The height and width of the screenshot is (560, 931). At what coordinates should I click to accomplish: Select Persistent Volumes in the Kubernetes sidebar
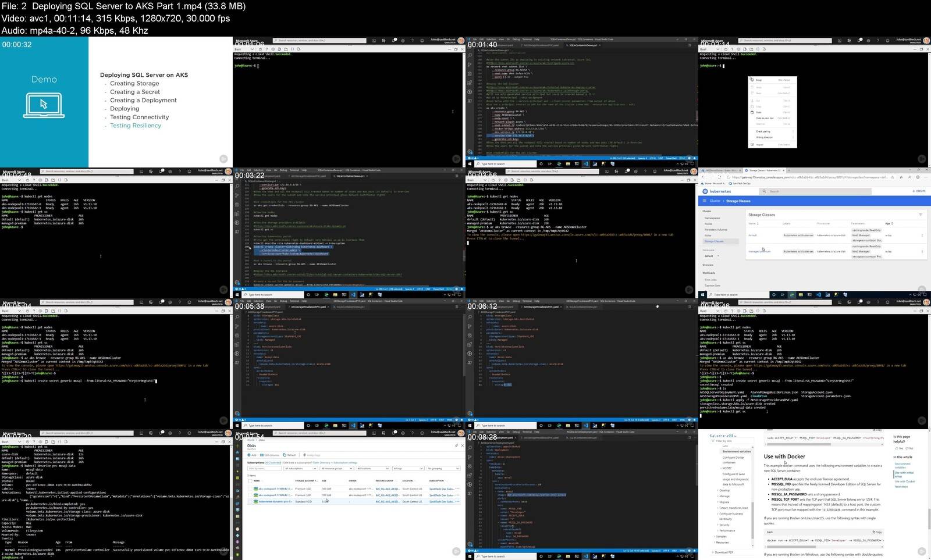click(x=716, y=230)
